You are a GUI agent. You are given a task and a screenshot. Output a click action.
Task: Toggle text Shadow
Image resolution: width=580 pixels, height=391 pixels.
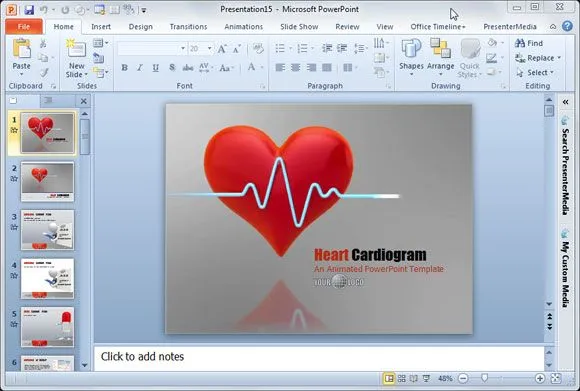[x=172, y=68]
